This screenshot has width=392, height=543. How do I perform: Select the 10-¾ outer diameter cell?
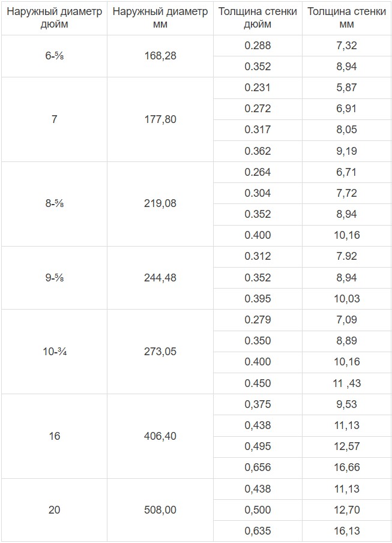pyautogui.click(x=54, y=352)
